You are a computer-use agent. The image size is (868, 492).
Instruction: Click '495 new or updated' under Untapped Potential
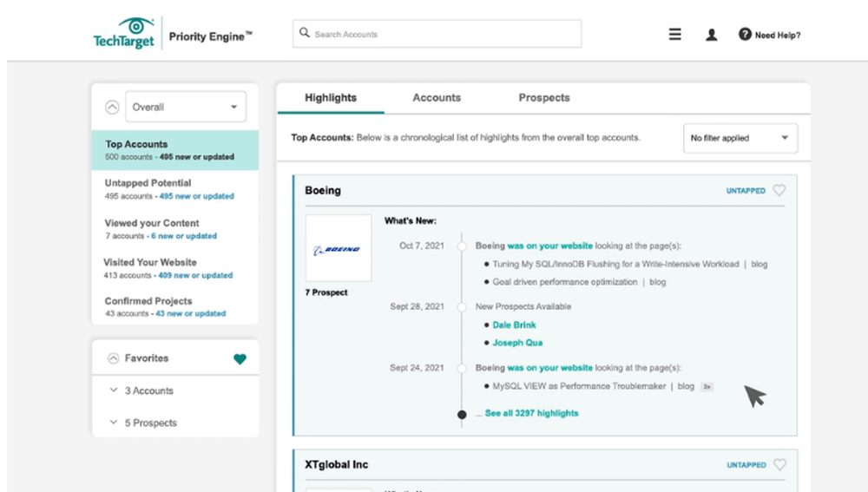pyautogui.click(x=196, y=196)
